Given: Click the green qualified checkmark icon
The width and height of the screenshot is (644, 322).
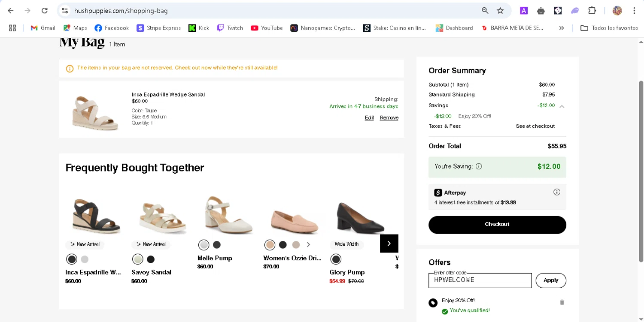Looking at the screenshot, I should click(x=445, y=311).
